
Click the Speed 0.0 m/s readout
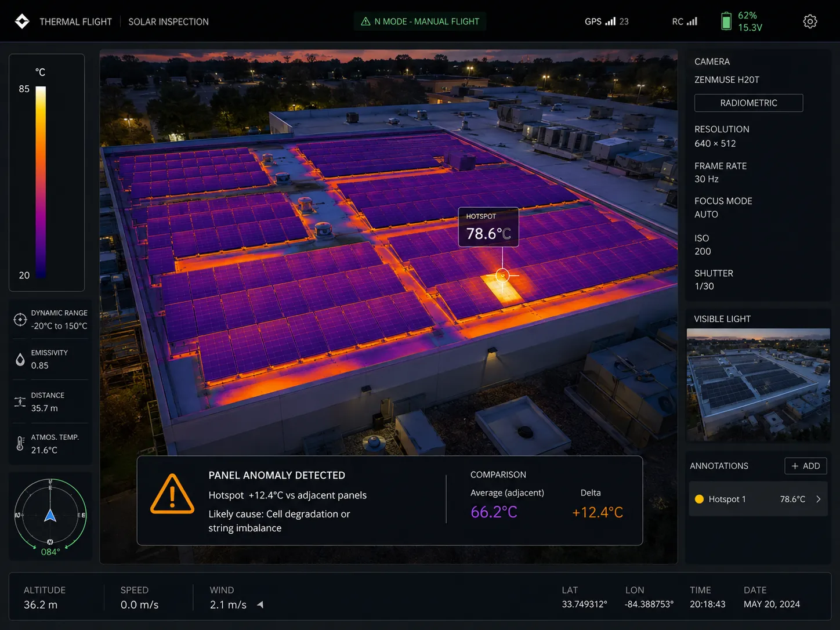[139, 604]
